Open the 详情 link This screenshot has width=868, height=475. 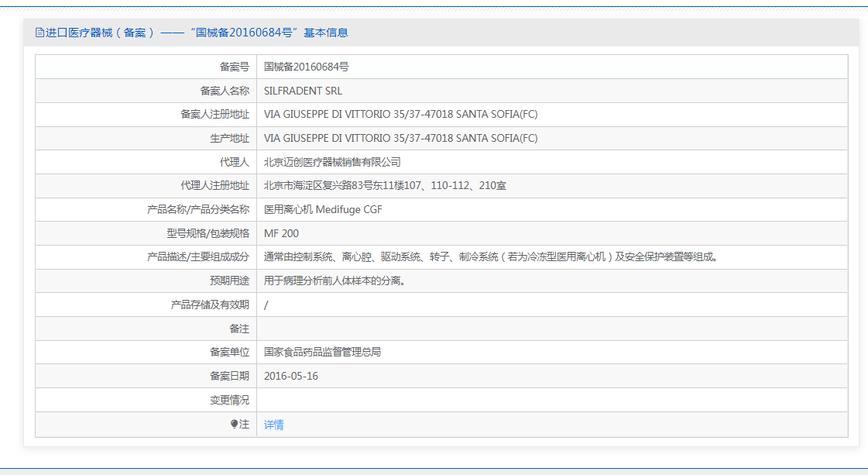(274, 425)
